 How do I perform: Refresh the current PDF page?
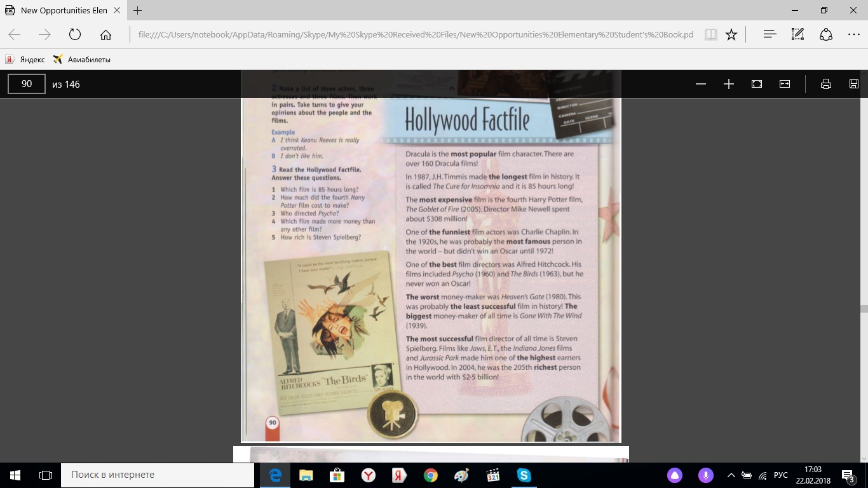click(75, 35)
